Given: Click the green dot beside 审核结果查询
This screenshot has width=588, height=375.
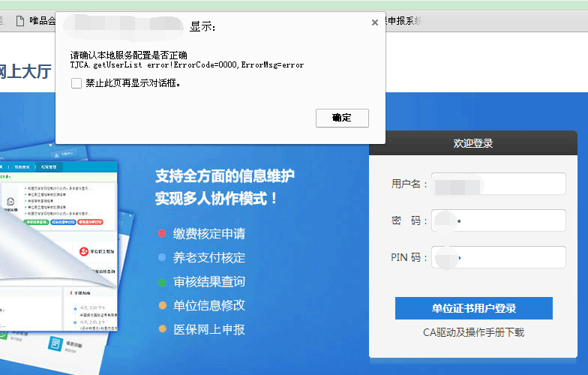Looking at the screenshot, I should 162,282.
